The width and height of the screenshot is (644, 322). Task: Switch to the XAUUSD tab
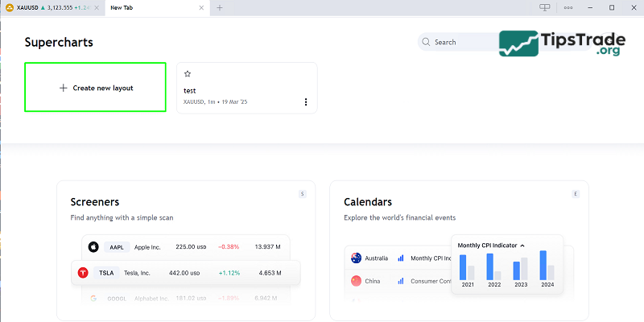point(48,7)
